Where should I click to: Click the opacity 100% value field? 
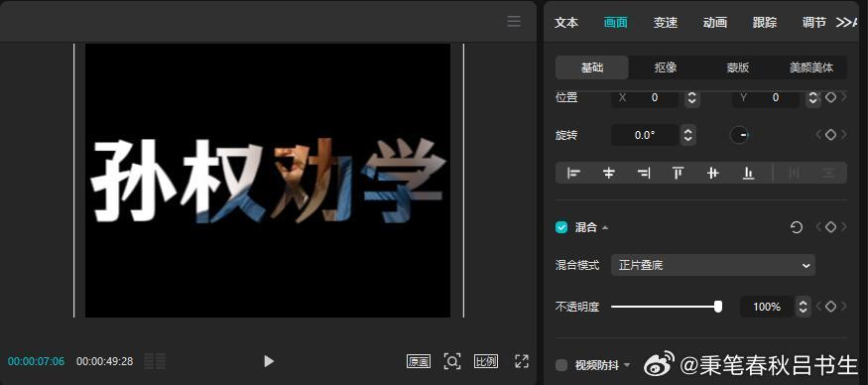coord(767,307)
